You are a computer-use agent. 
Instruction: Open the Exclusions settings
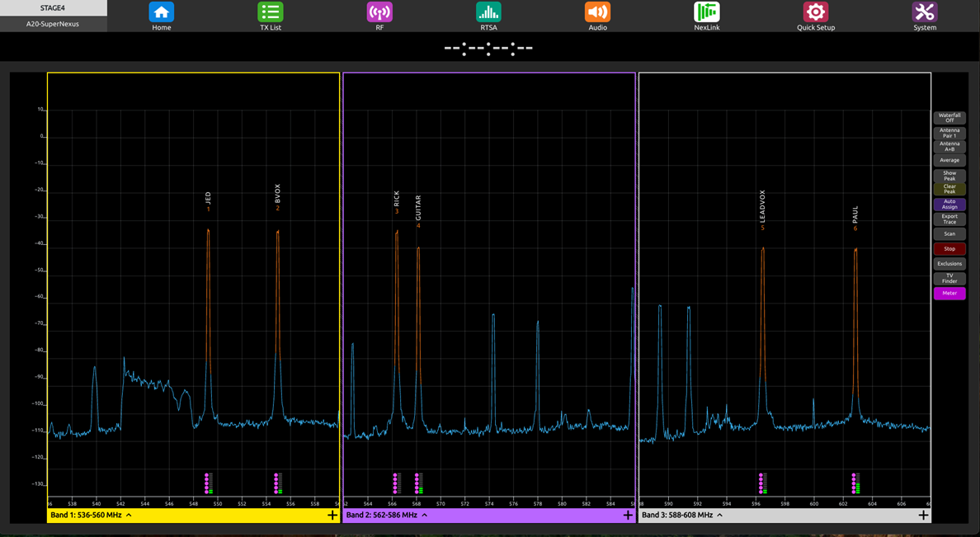tap(949, 264)
